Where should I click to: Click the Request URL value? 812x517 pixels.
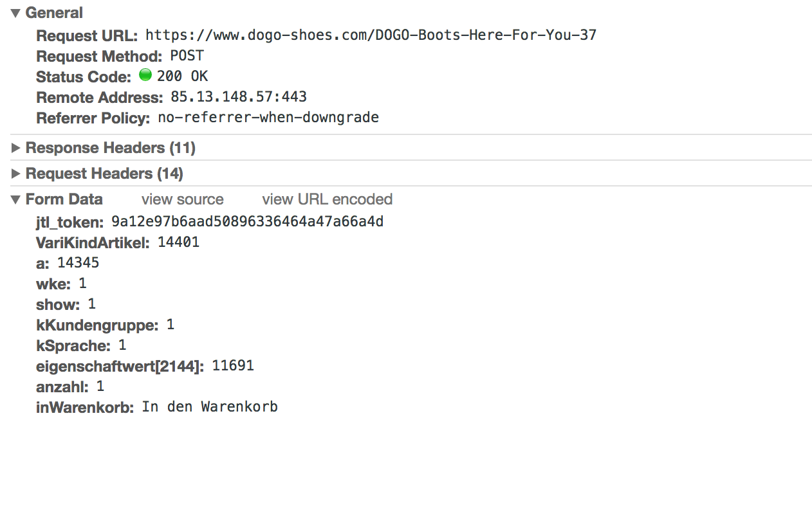pyautogui.click(x=371, y=35)
